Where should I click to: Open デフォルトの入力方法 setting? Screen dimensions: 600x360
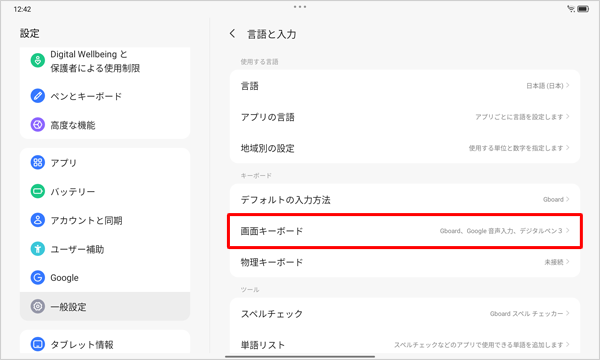click(x=405, y=199)
